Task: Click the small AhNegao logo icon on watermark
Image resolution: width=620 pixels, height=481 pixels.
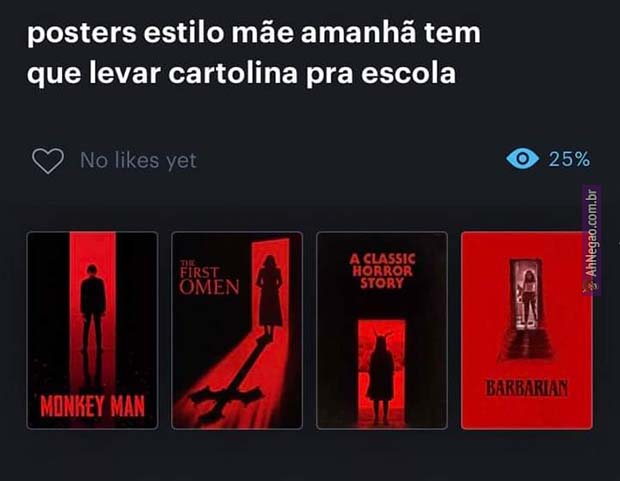Action: click(590, 286)
